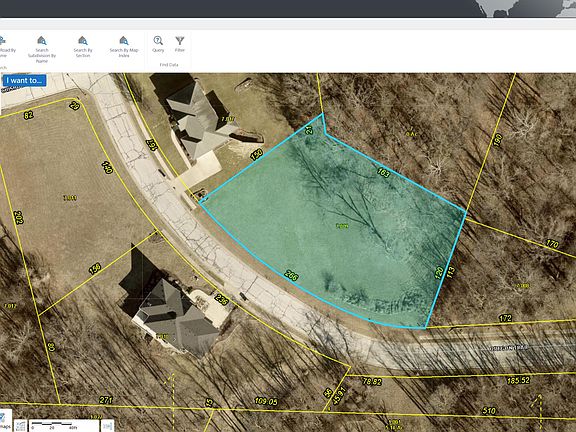The image size is (576, 432).
Task: Open the 'I want to...' menu
Action: [x=24, y=80]
